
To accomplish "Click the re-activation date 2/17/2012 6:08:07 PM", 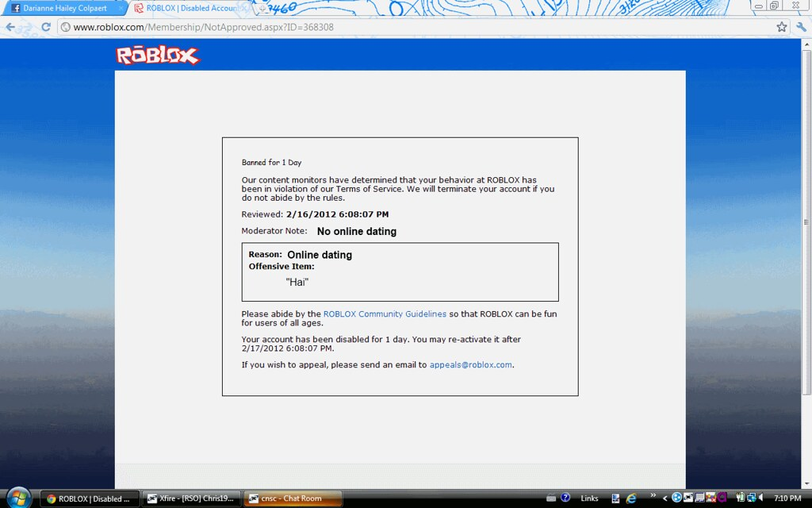I will pos(287,348).
